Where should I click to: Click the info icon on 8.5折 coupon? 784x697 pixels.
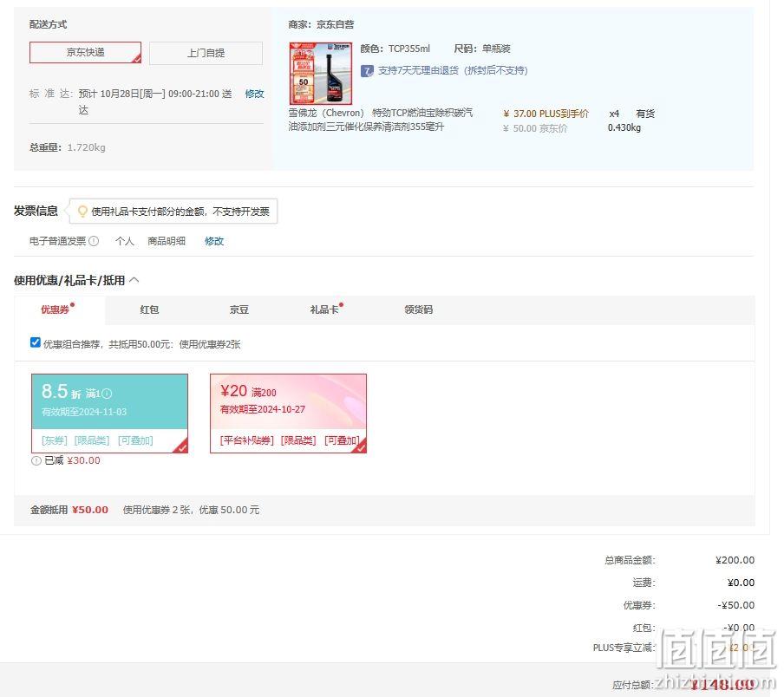point(107,394)
